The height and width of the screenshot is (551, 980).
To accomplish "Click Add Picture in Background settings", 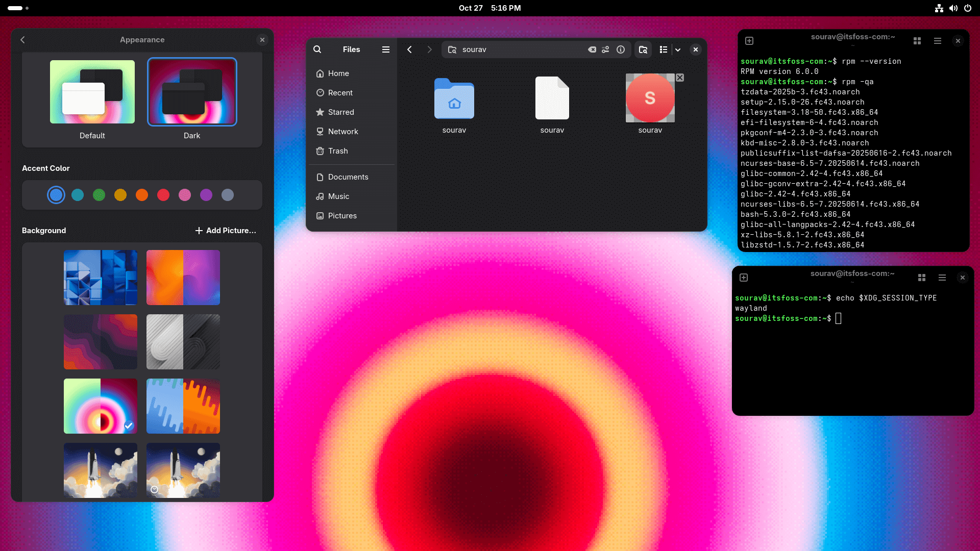I will 226,230.
